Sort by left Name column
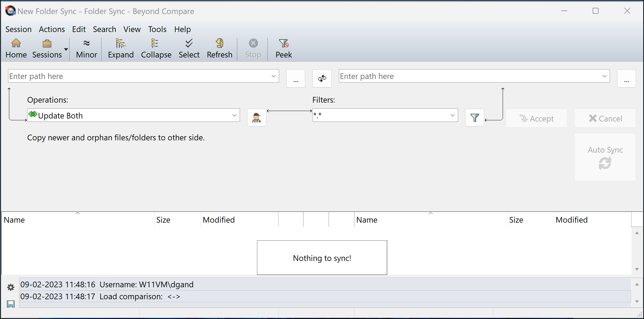 pos(78,220)
